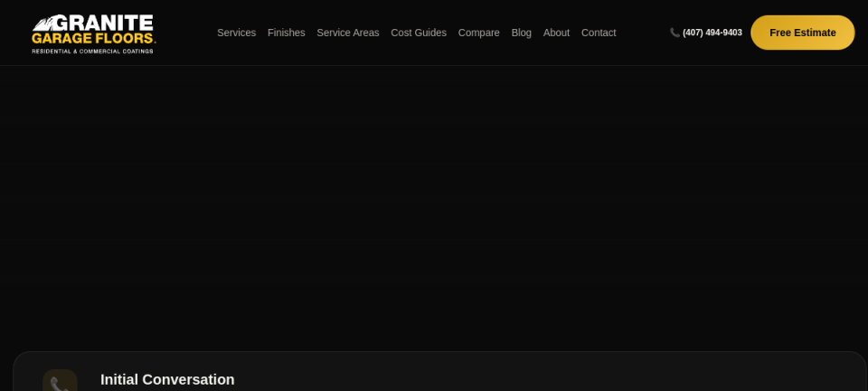
Task: Open the About page
Action: [x=556, y=33]
